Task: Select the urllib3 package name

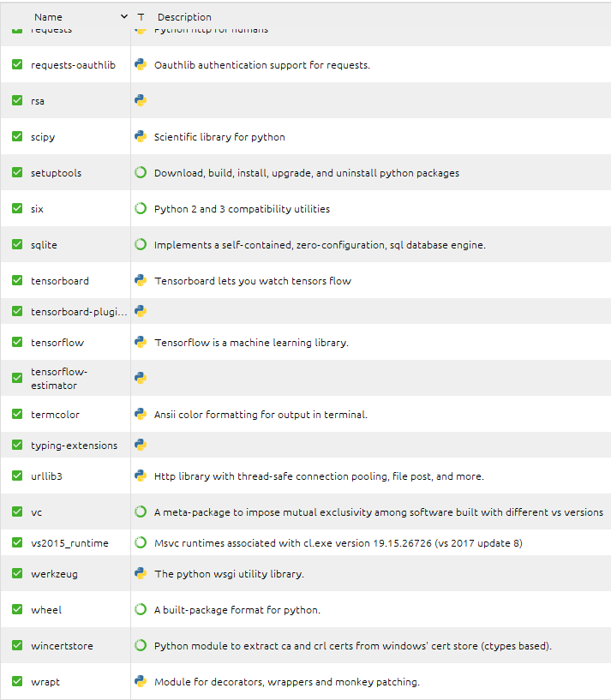Action: (x=46, y=476)
